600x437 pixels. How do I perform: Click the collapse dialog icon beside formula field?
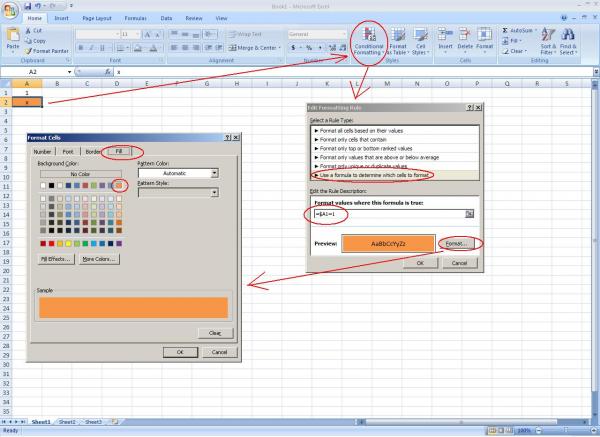468,214
